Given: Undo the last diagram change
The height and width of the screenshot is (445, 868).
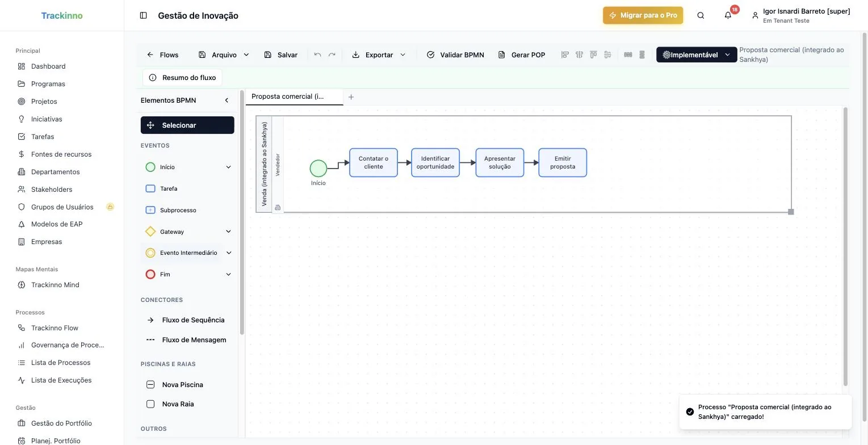Looking at the screenshot, I should pos(317,54).
